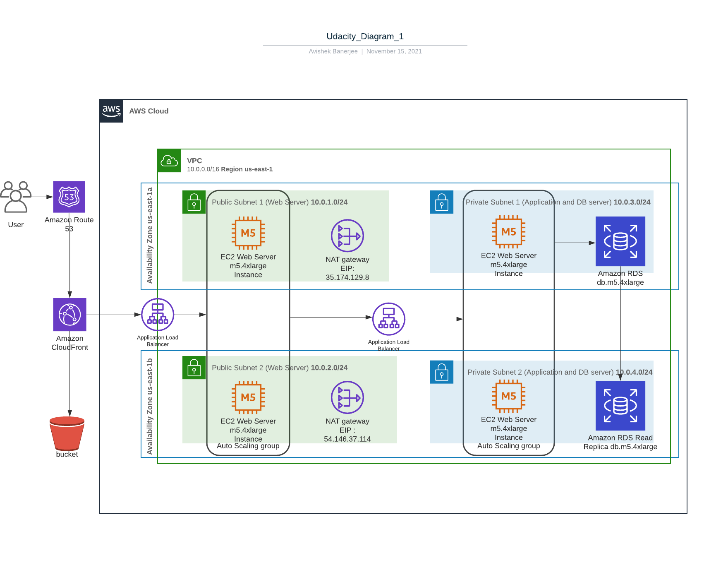728x563 pixels.
Task: Select the Public Subnet 2 10.0.2.0/24 heading
Action: (x=280, y=368)
